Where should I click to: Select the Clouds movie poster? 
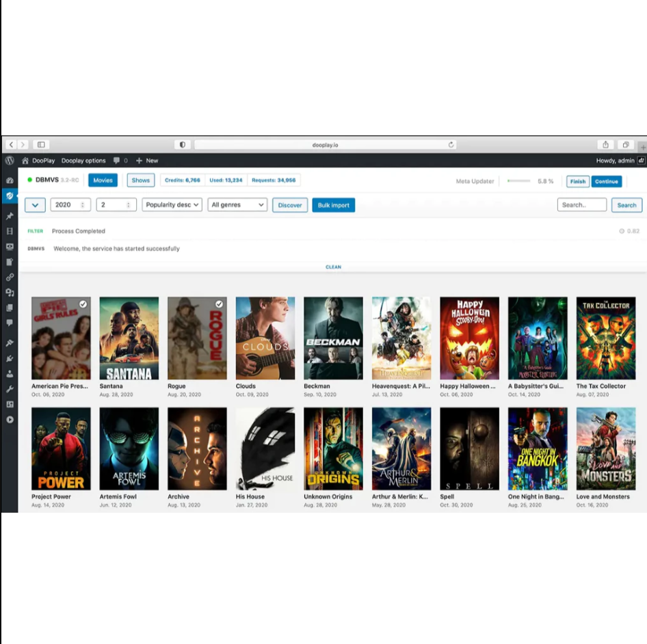265,338
